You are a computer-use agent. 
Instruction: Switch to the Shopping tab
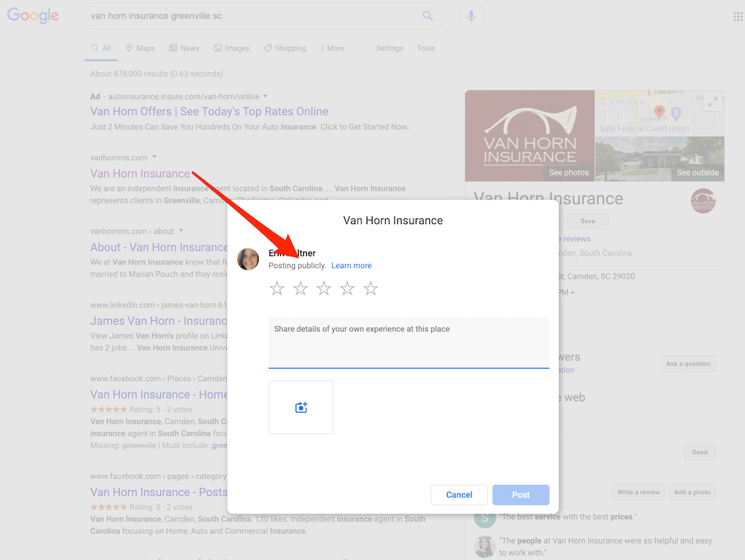click(285, 48)
